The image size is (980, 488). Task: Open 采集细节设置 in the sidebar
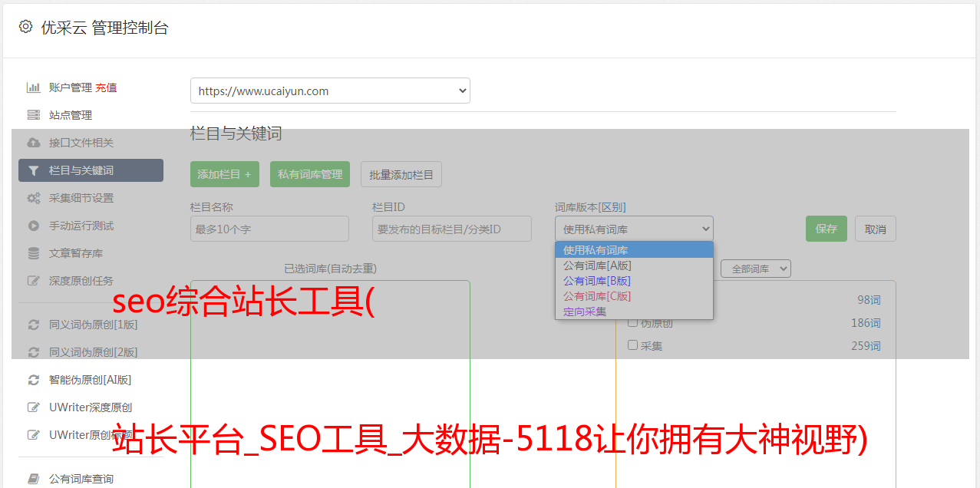[x=81, y=198]
